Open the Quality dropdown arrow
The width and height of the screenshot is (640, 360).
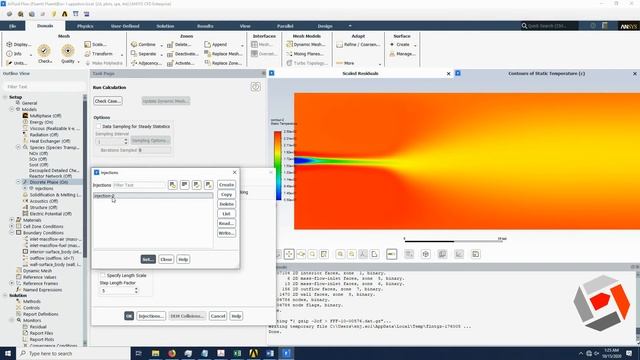pyautogui.click(x=78, y=62)
